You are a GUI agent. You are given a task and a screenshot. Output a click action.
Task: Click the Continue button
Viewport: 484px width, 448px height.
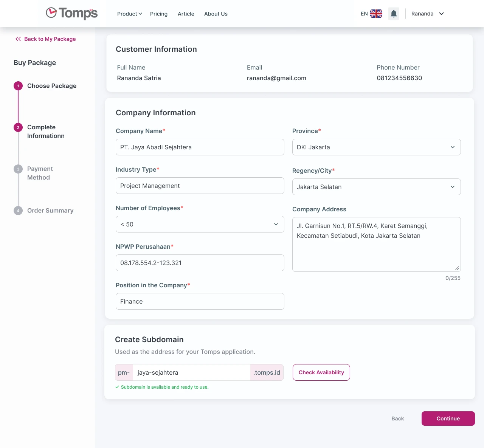[x=448, y=419]
